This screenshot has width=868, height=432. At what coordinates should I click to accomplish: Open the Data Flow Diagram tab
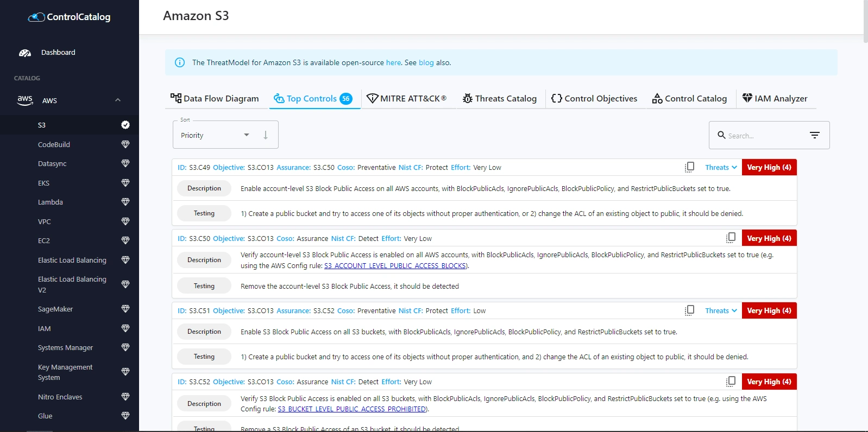point(215,98)
